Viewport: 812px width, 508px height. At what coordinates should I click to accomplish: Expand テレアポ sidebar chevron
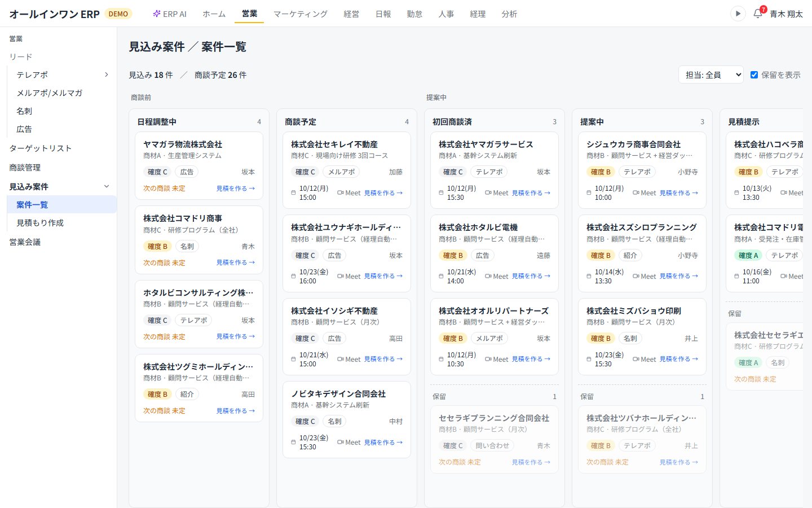click(x=107, y=75)
